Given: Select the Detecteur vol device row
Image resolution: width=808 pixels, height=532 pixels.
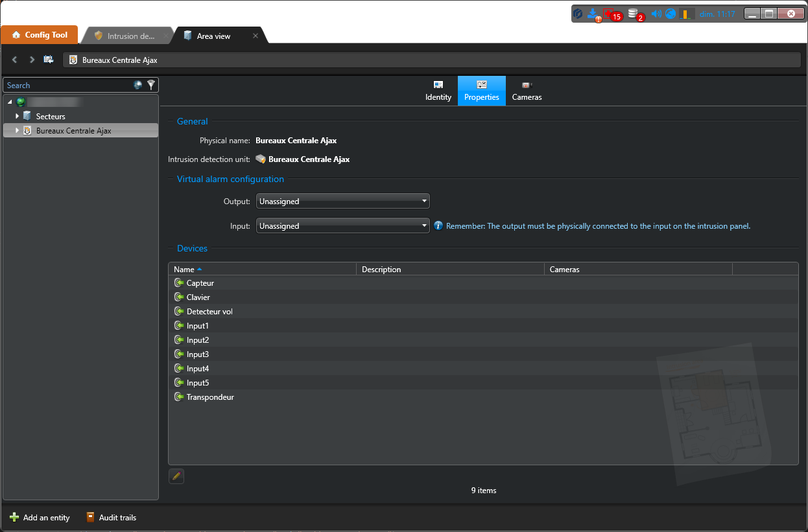Looking at the screenshot, I should coord(209,312).
